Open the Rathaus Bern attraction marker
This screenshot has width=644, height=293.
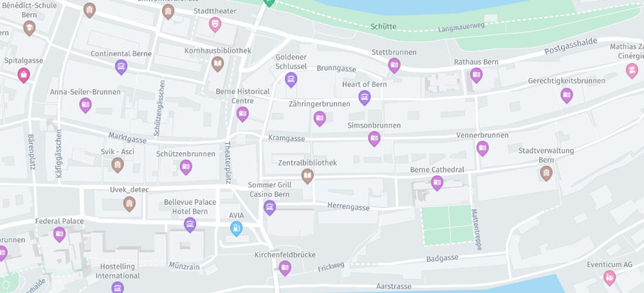point(476,75)
